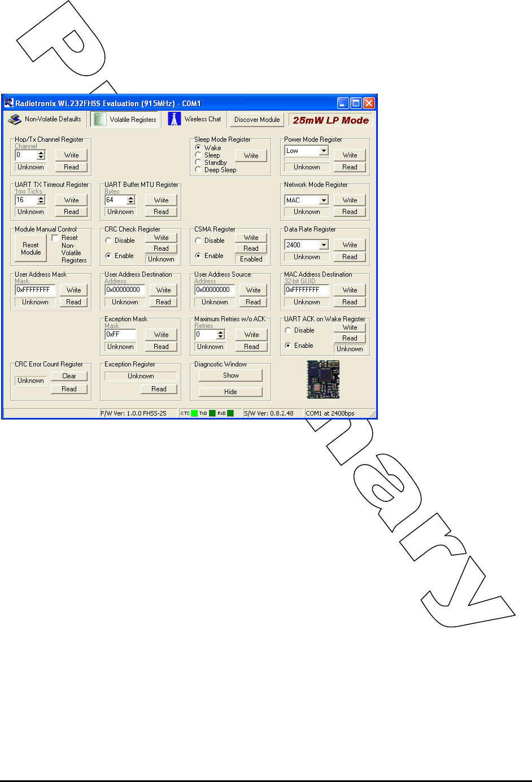Write the Data Rate Register
The image size is (532, 782).
(x=350, y=245)
